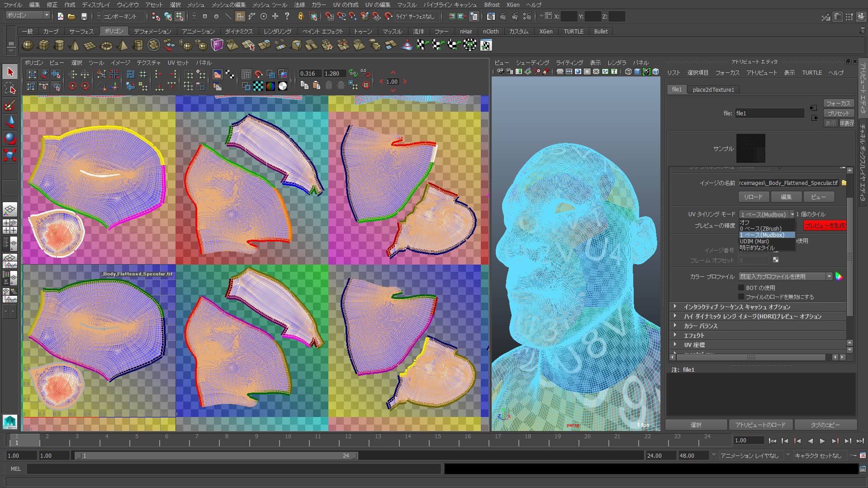The image size is (868, 488).
Task: Click the polygon torus shelf icon
Action: coord(106,45)
